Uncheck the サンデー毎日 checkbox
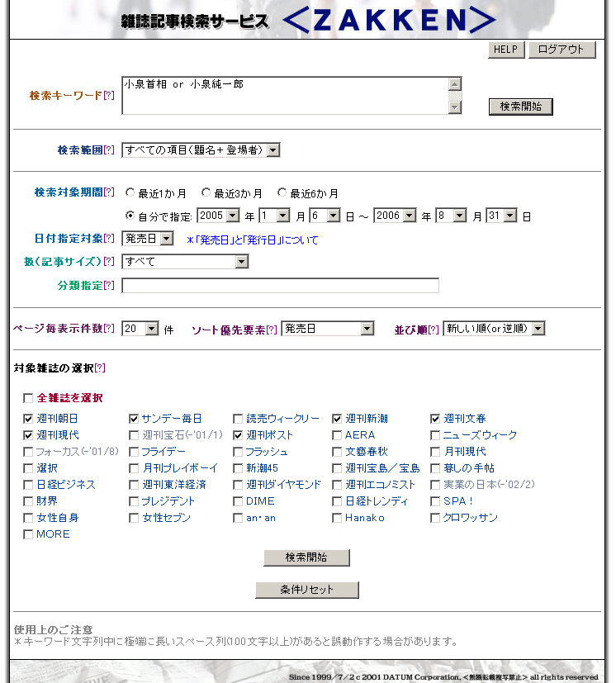Screen dimensions: 616x683 [134, 419]
